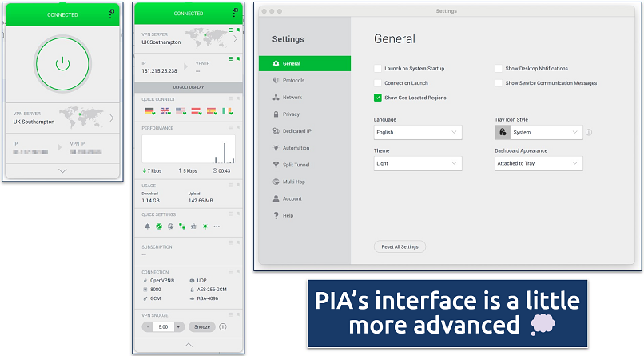The height and width of the screenshot is (356, 644).
Task: Go to the Privacy settings tab
Action: [304, 114]
